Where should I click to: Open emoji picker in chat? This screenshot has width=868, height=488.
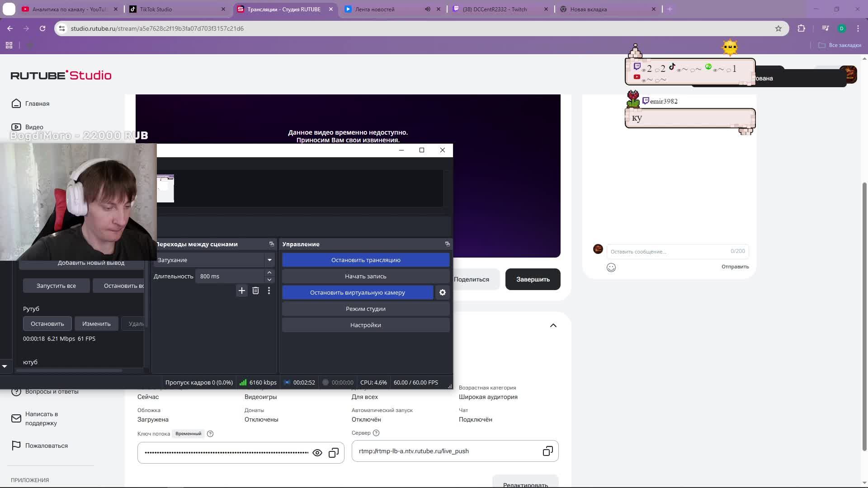tap(611, 267)
